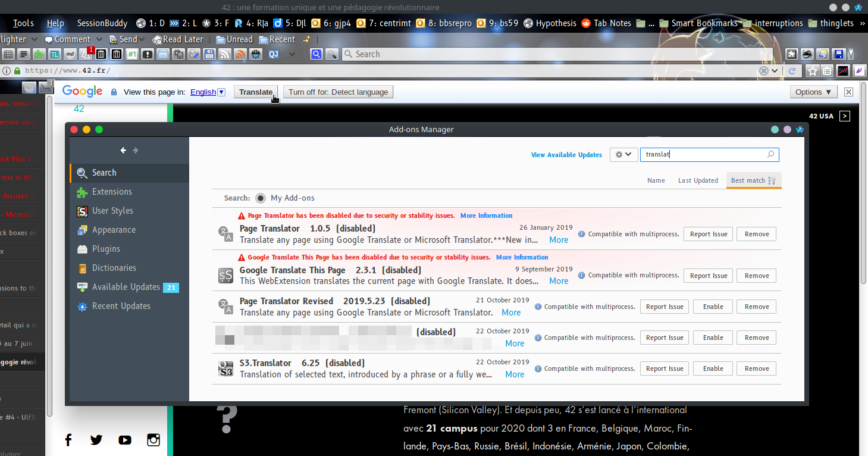
Task: Sort add-ons by Name
Action: coord(656,180)
